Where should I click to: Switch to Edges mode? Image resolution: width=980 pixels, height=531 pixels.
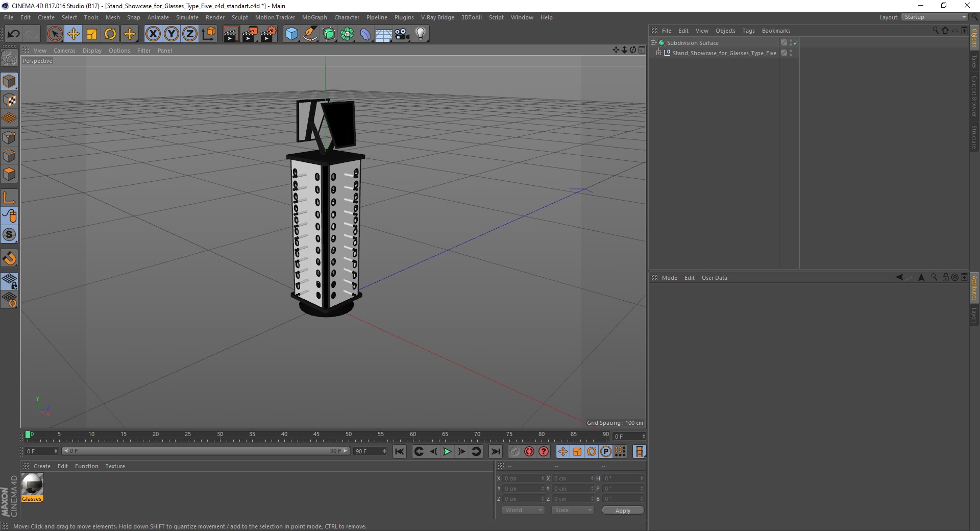[9, 156]
